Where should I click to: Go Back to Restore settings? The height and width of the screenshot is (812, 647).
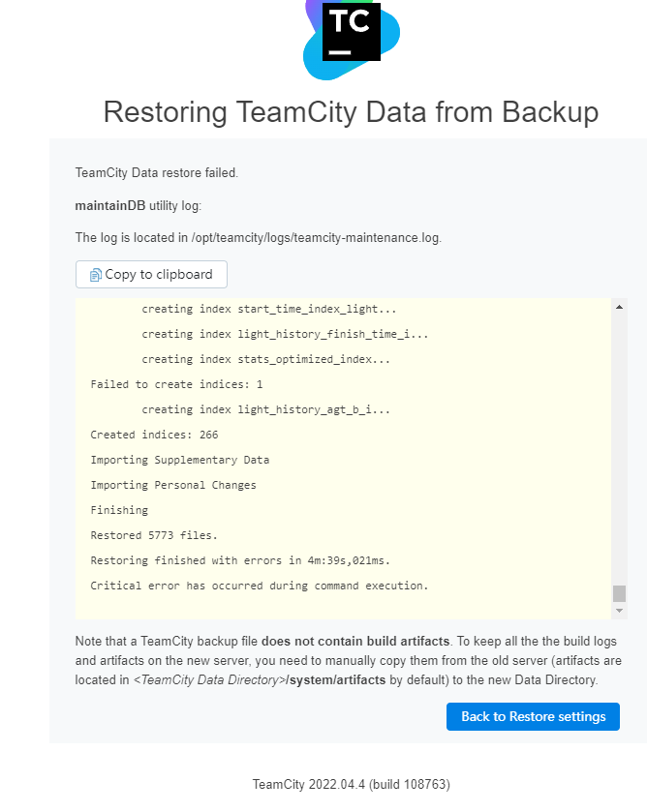[x=533, y=717]
